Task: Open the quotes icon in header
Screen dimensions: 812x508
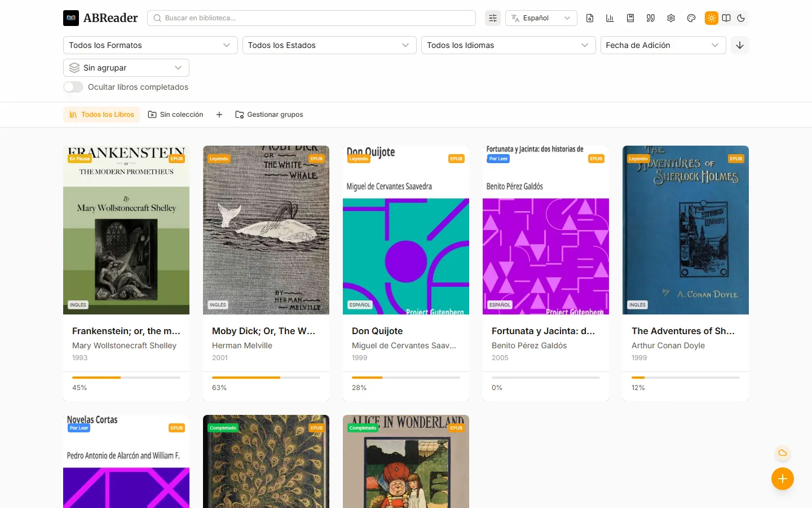Action: (651, 18)
